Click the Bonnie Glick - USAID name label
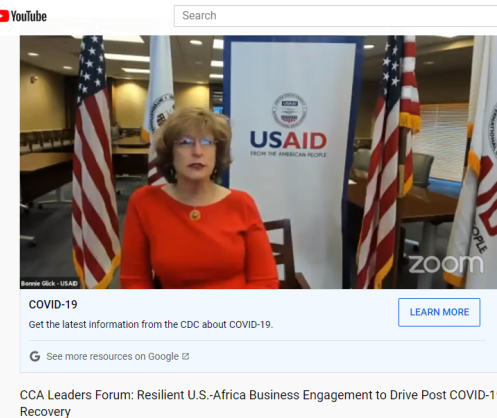Screen dimensions: 497x418 point(49,284)
